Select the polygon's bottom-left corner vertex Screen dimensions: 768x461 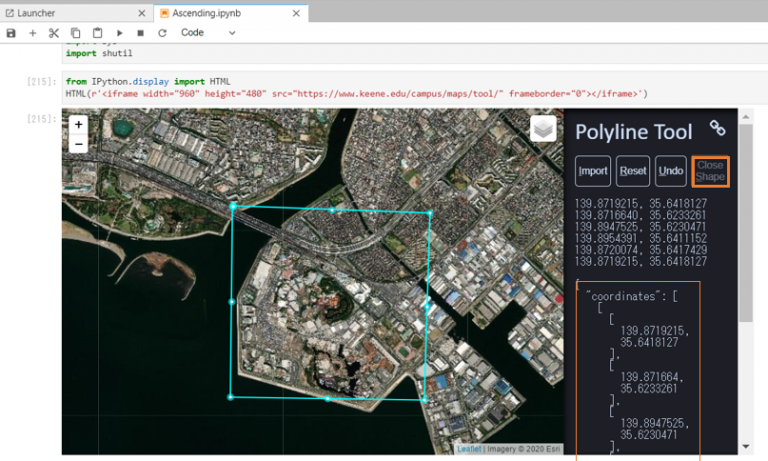[x=230, y=397]
